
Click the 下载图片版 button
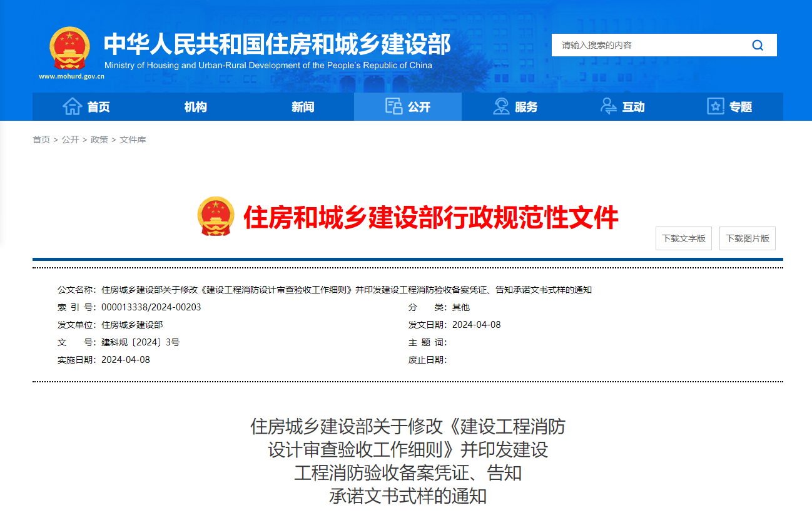click(748, 238)
